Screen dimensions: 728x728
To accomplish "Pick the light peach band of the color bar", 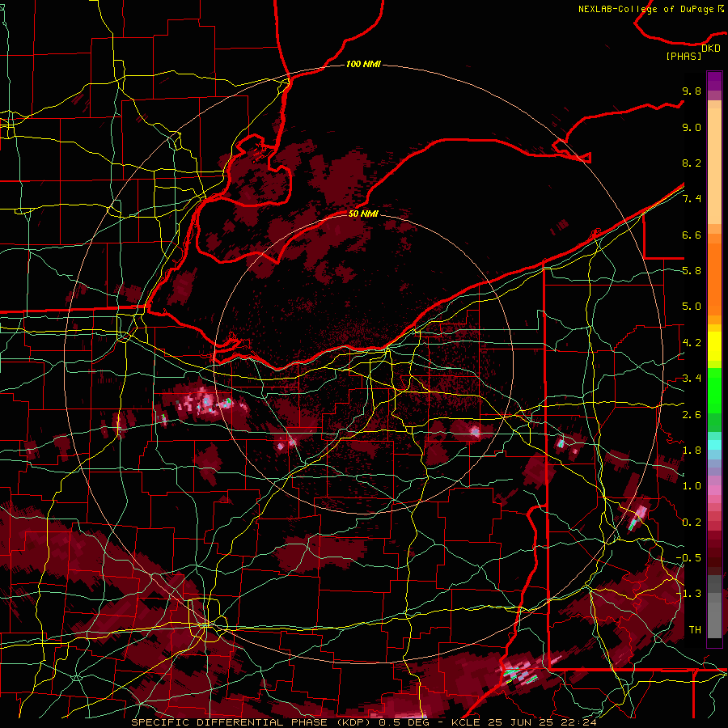I will click(x=714, y=167).
